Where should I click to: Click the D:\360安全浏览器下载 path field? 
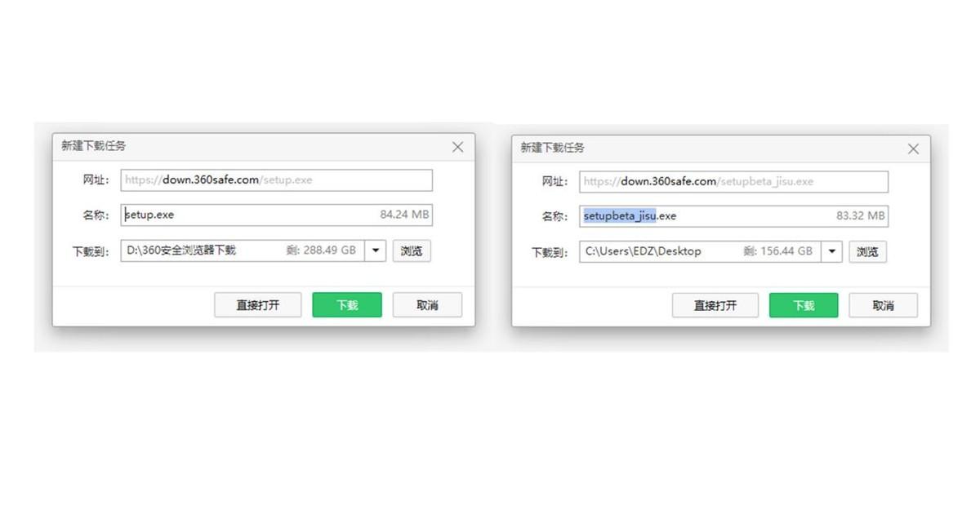pos(243,251)
